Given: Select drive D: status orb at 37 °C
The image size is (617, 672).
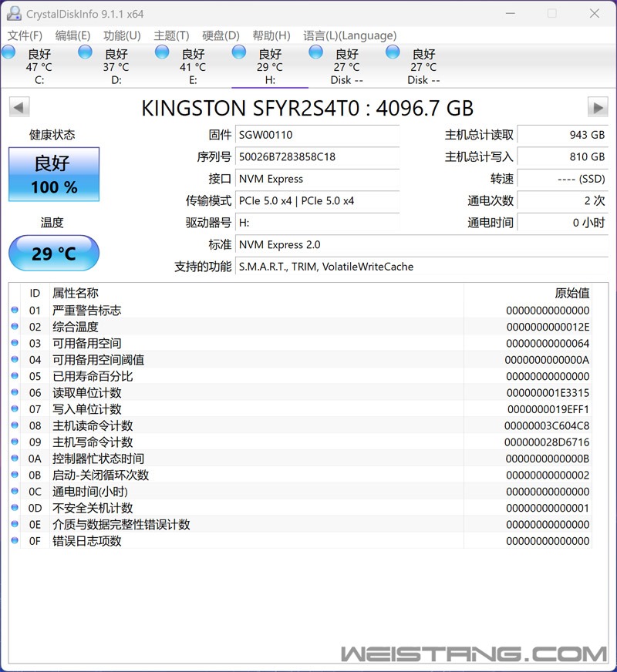Looking at the screenshot, I should 85,52.
